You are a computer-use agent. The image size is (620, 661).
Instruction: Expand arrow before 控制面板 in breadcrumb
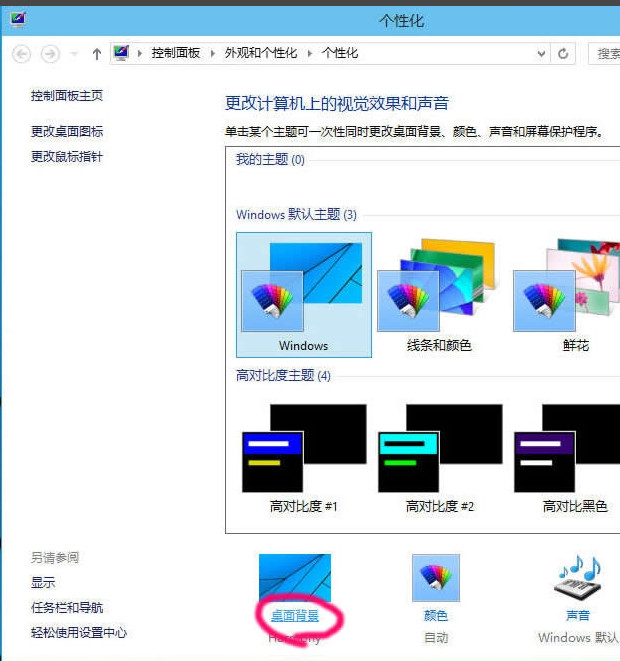tap(140, 54)
